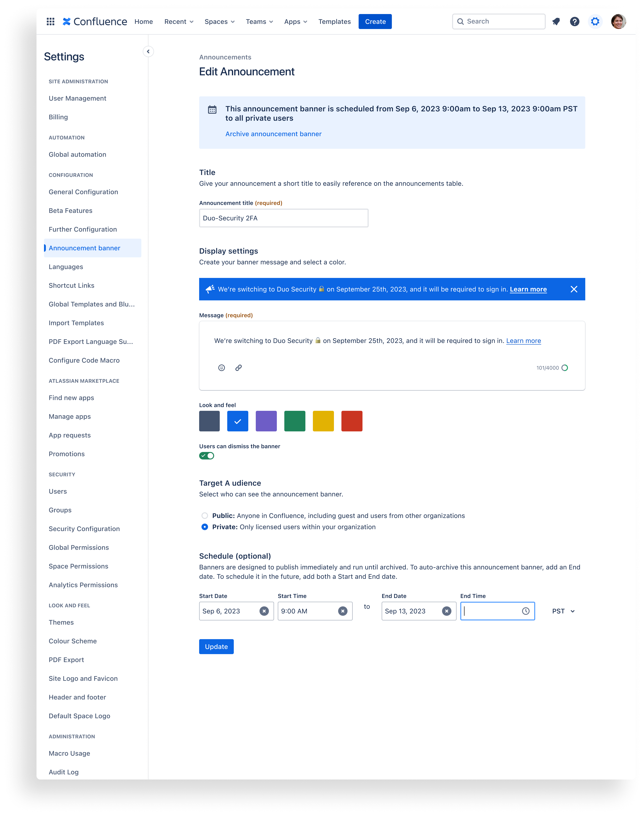The height and width of the screenshot is (816, 644).
Task: Open Announcement Banner settings menu item
Action: tap(85, 248)
